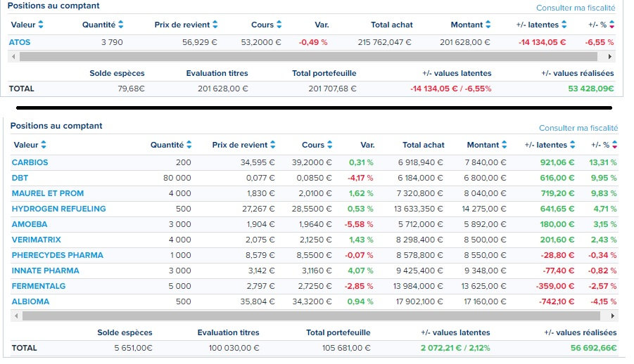Sort bottom table by Valeur arrows
Viewport: 634px width, 364px height.
tap(43, 145)
